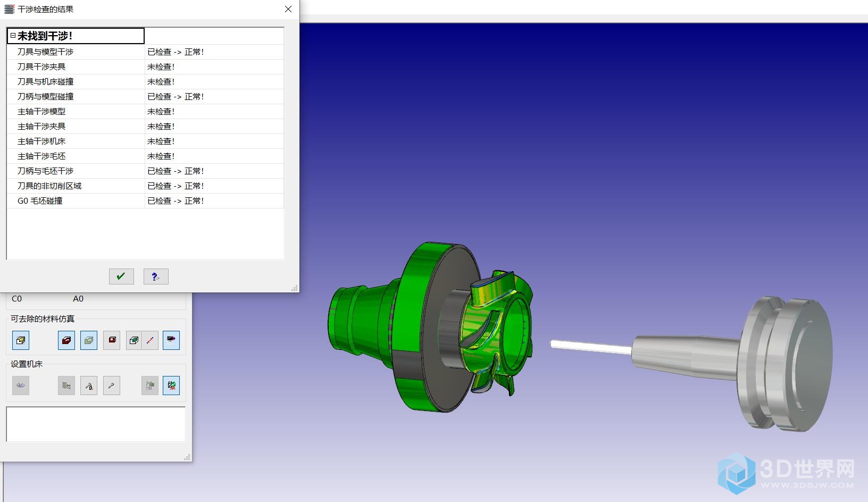Select the small wrench tool icon
Screen dimensions: 868x502
pyautogui.click(x=112, y=386)
